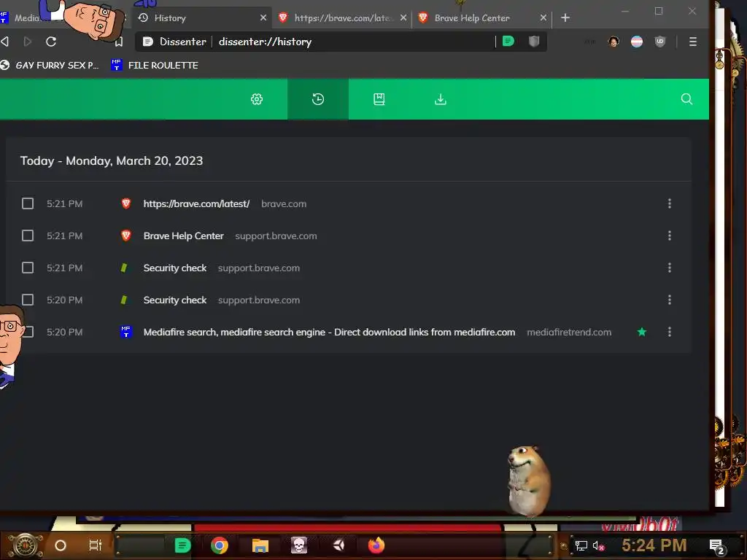The image size is (747, 560).
Task: Open the https://brave.com/latest/ history link
Action: pyautogui.click(x=196, y=204)
